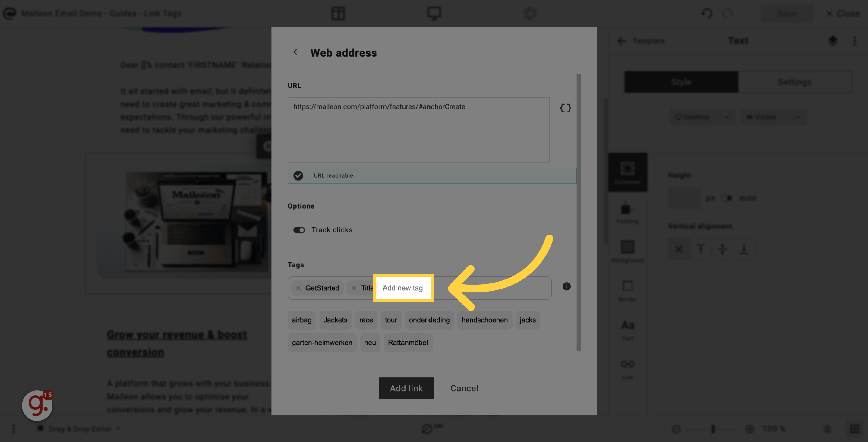Click the Style tab in right panel
Viewport: 868px width, 442px height.
pyautogui.click(x=681, y=82)
